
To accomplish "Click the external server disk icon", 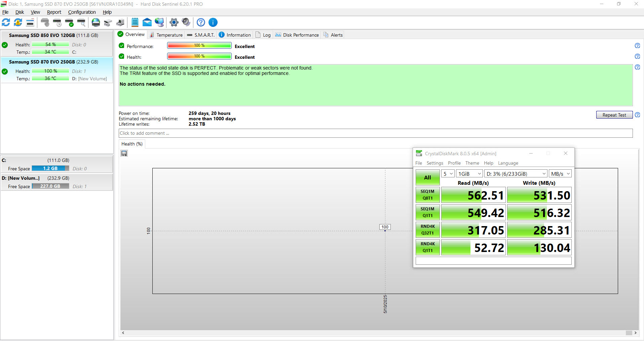I will pyautogui.click(x=120, y=23).
